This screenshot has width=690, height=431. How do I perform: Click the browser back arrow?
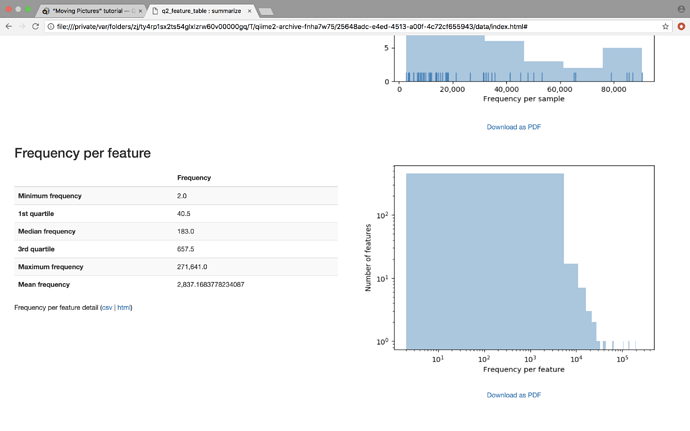9,27
